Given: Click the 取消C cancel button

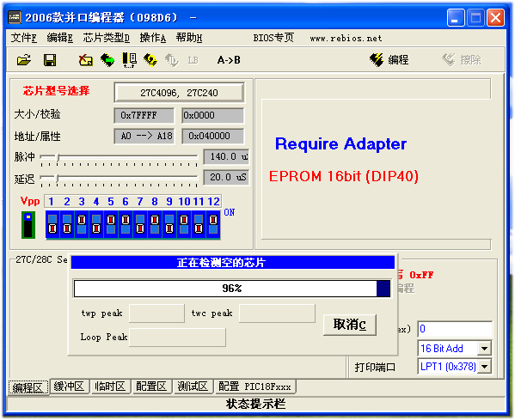Looking at the screenshot, I should [x=350, y=325].
